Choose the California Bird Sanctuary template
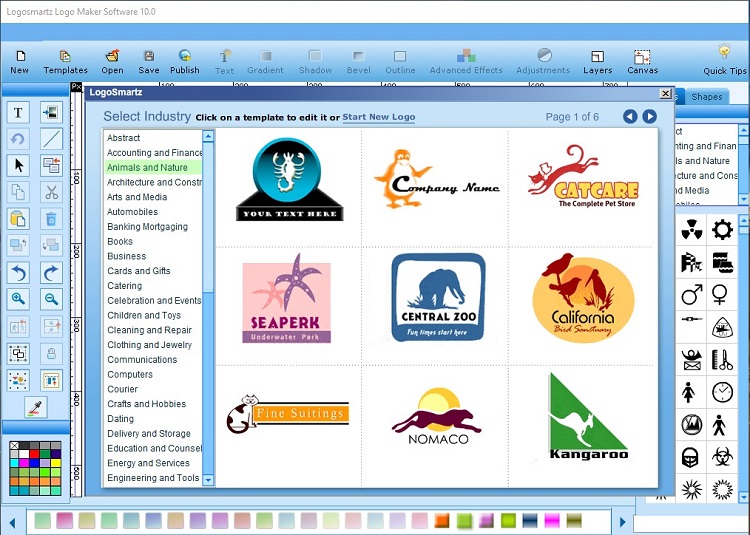The height and width of the screenshot is (535, 750). 583,298
